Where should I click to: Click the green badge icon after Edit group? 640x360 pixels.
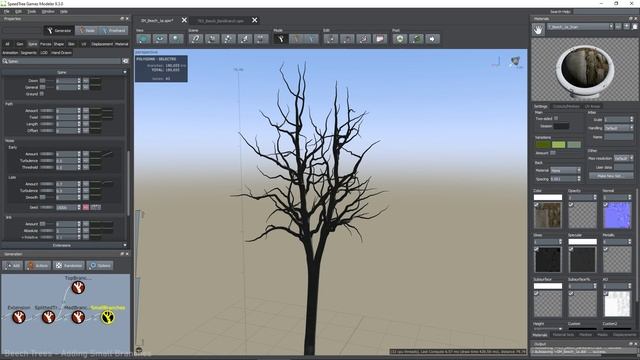pyautogui.click(x=400, y=39)
